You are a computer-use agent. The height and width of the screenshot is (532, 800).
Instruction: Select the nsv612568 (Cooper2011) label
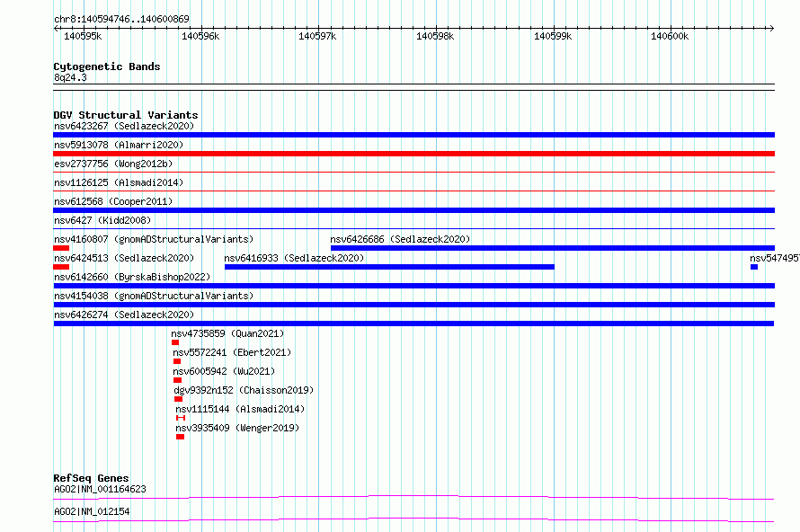tap(113, 201)
